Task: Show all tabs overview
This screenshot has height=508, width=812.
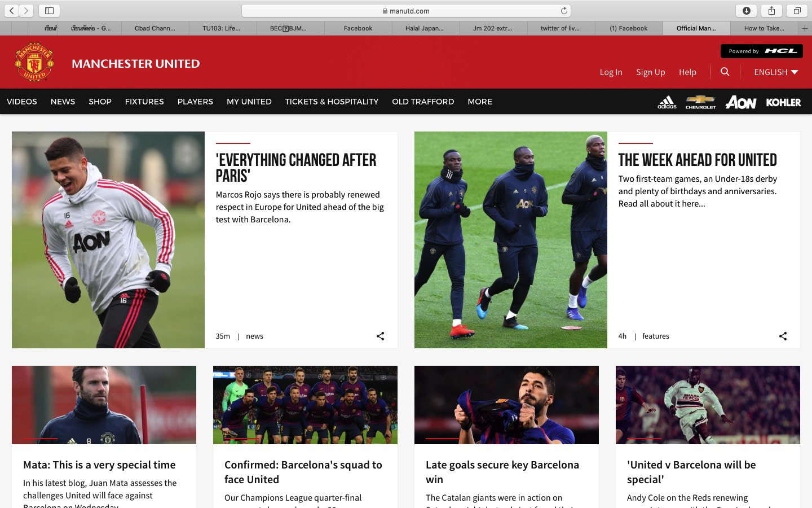Action: click(797, 10)
